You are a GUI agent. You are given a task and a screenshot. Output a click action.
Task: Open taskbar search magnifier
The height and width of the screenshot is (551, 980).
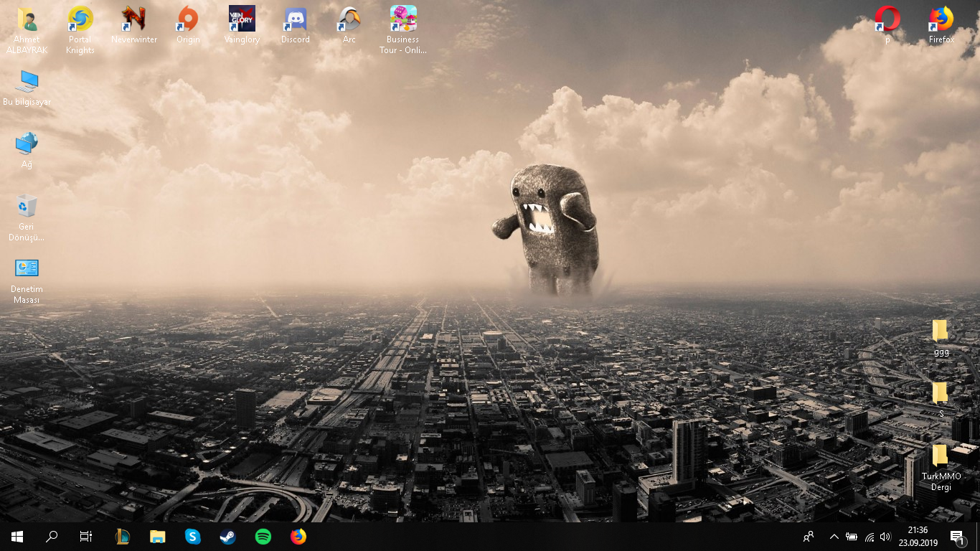(x=52, y=537)
